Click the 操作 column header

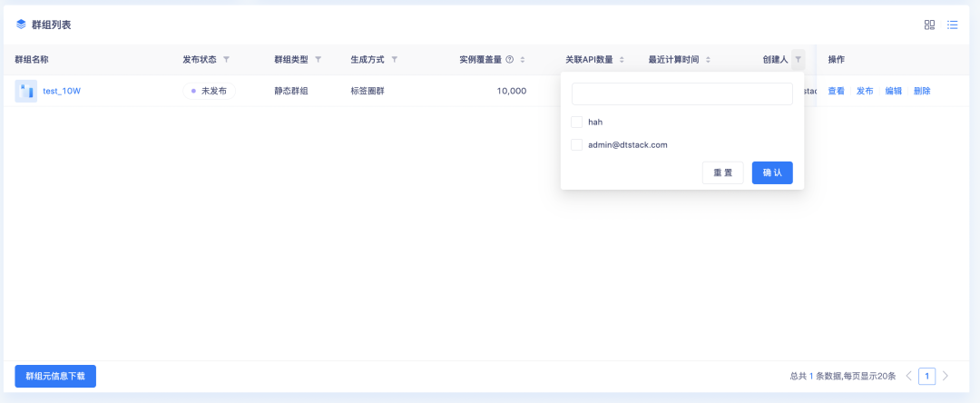[x=837, y=60]
